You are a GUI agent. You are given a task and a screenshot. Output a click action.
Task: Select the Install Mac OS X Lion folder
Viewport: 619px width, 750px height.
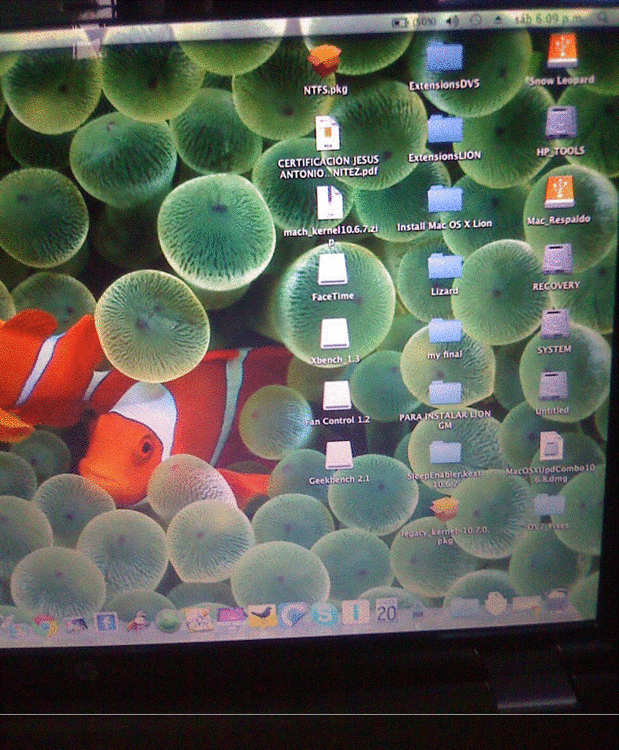(445, 199)
